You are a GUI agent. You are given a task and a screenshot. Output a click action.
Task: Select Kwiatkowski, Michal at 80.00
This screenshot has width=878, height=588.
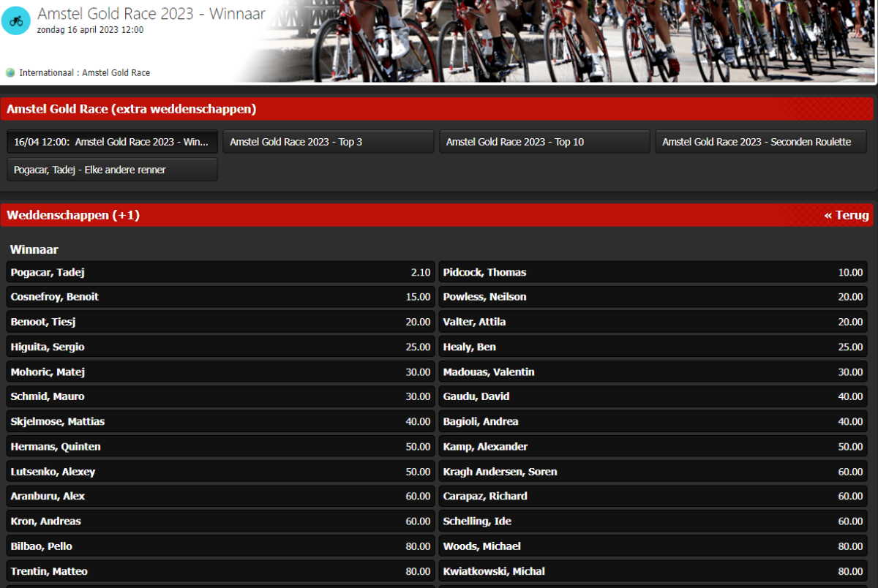[653, 571]
